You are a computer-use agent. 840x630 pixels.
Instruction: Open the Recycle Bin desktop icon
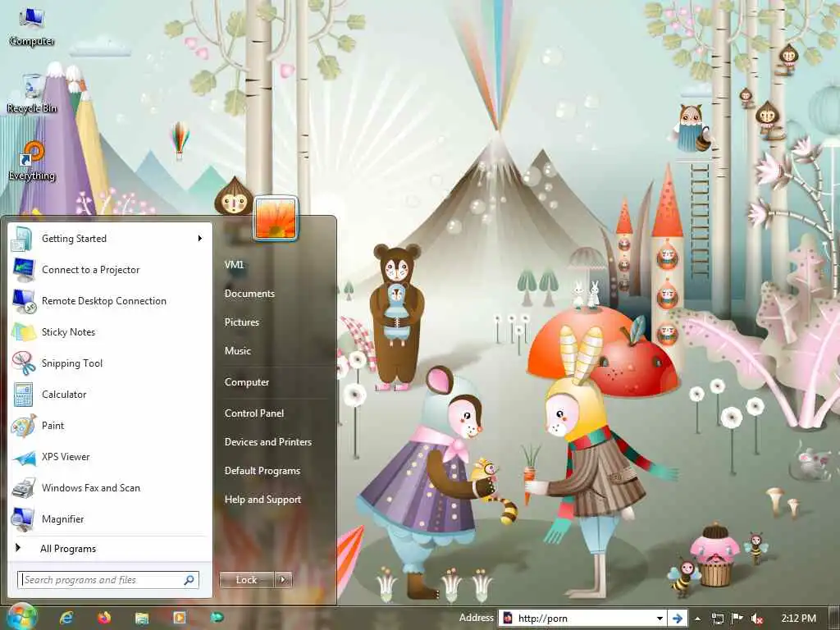[x=32, y=94]
